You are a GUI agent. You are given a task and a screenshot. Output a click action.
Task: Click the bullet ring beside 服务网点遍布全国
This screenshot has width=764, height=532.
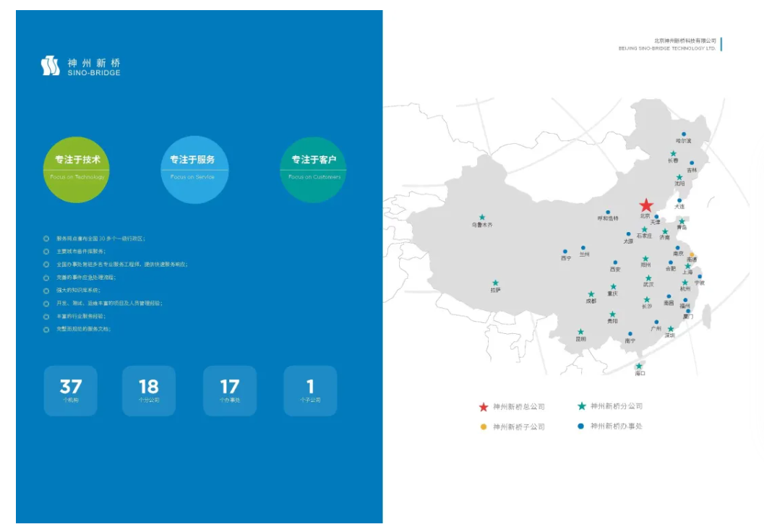[x=46, y=238]
